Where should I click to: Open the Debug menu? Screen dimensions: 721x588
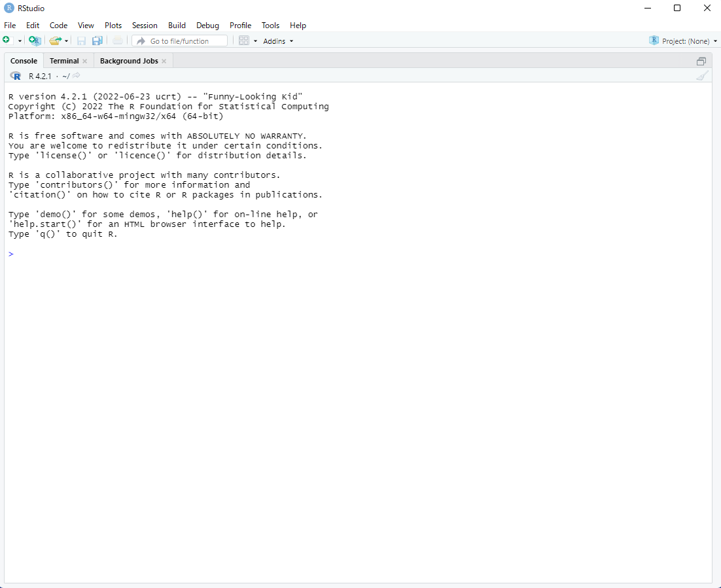pos(207,26)
